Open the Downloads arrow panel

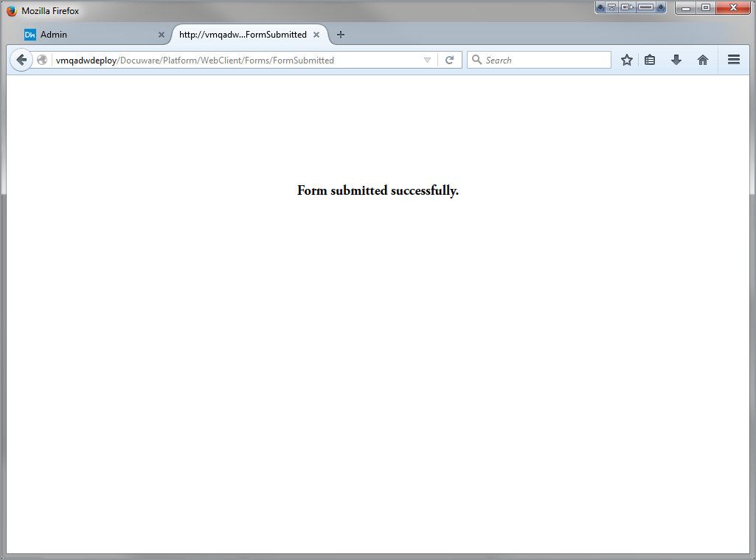click(x=676, y=61)
